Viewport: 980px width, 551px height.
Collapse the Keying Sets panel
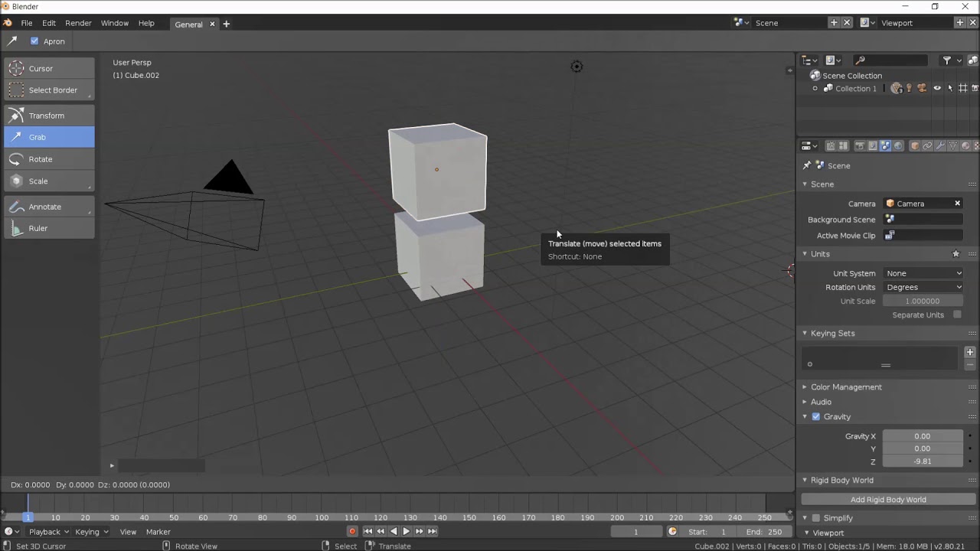click(805, 333)
